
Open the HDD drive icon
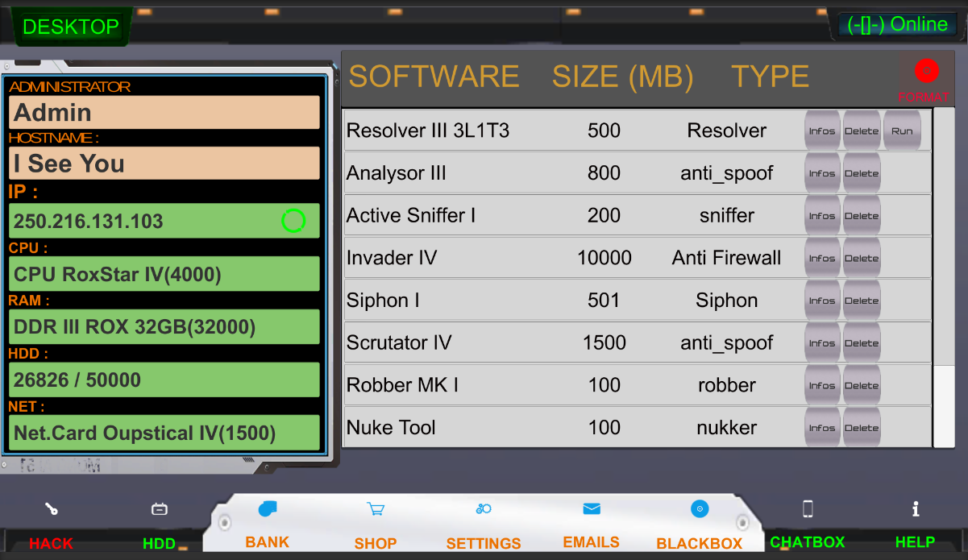coord(160,509)
